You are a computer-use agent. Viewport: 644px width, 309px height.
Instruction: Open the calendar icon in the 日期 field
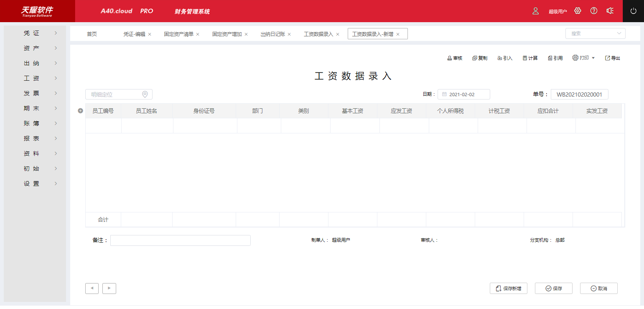click(x=444, y=94)
